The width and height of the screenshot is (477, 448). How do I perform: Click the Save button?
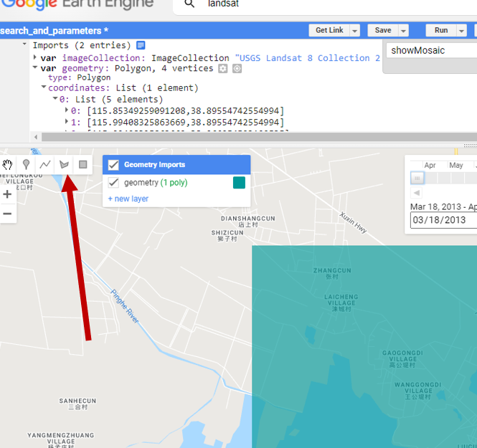383,30
